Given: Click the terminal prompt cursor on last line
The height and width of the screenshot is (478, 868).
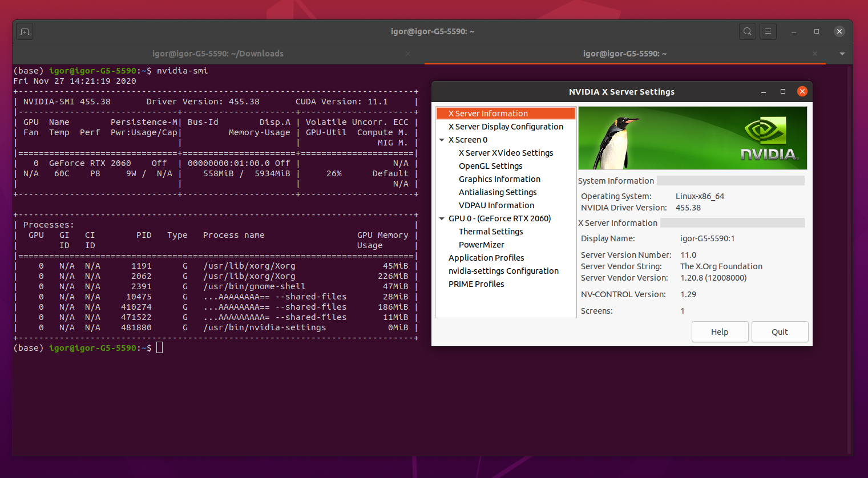Looking at the screenshot, I should click(160, 347).
